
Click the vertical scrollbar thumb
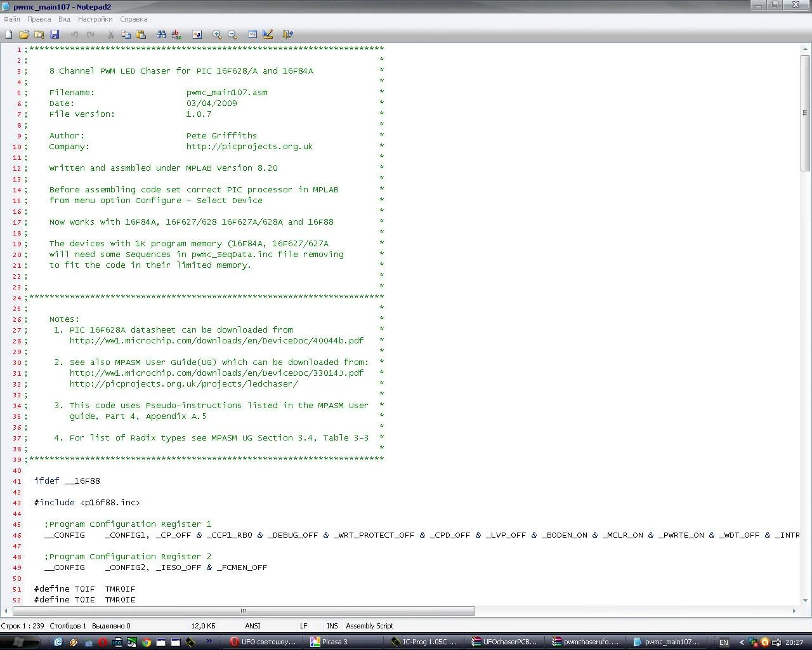tap(806, 113)
